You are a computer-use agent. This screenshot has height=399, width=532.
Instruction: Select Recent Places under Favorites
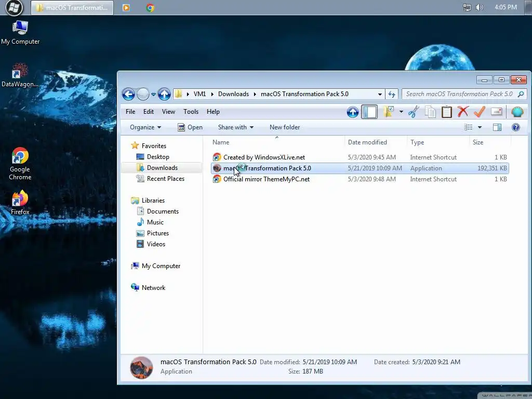click(x=160, y=179)
